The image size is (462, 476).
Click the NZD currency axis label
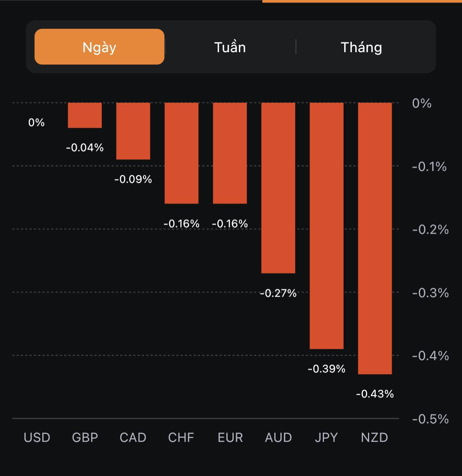(x=375, y=437)
